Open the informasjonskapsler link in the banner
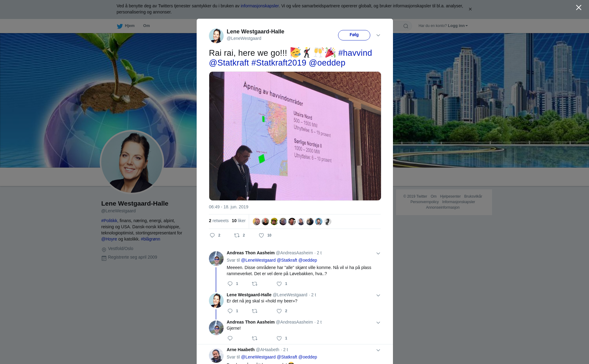Image resolution: width=589 pixels, height=364 pixels. pos(260,6)
